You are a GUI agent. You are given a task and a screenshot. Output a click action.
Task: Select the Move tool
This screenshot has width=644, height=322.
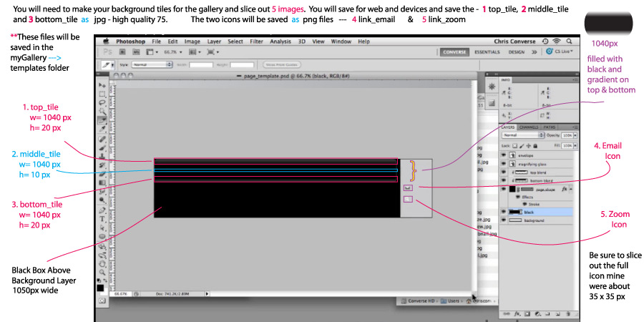[102, 84]
